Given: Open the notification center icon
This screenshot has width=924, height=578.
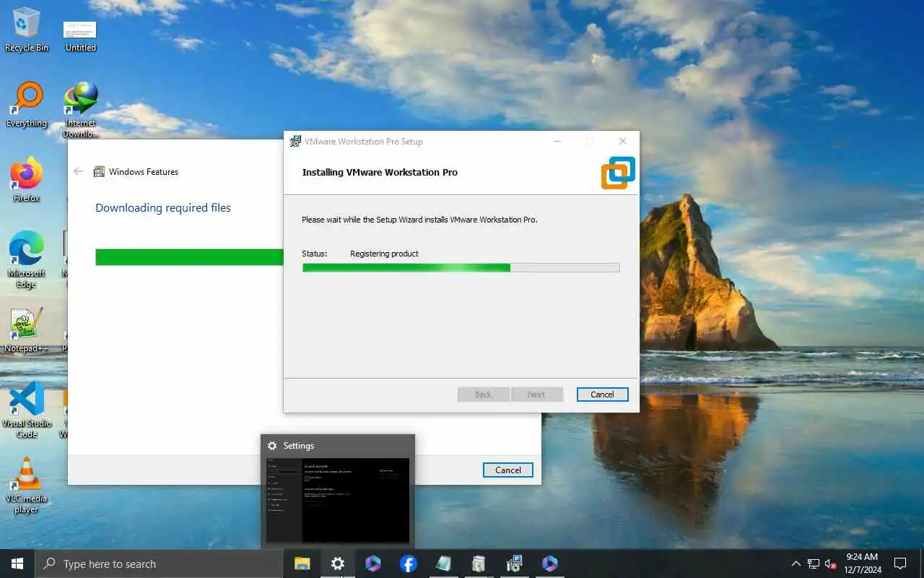Looking at the screenshot, I should (x=900, y=564).
